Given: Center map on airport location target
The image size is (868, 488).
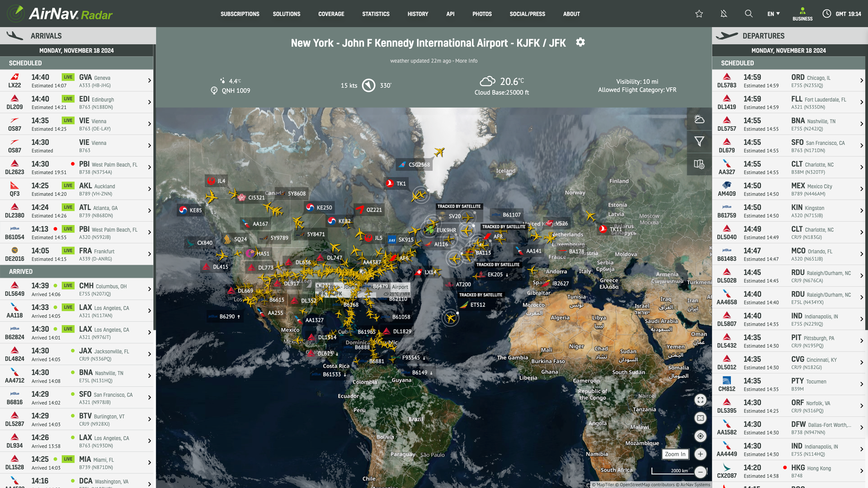Looking at the screenshot, I should (x=700, y=436).
